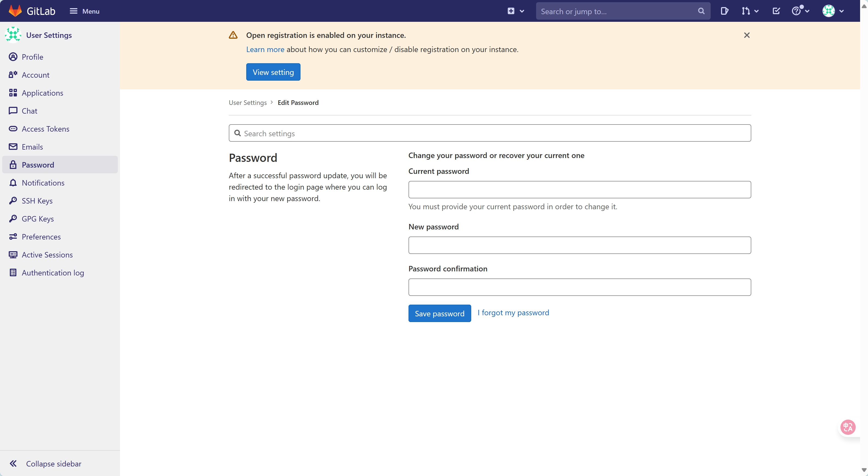868x476 pixels.
Task: Open the user avatar dropdown
Action: (x=833, y=11)
